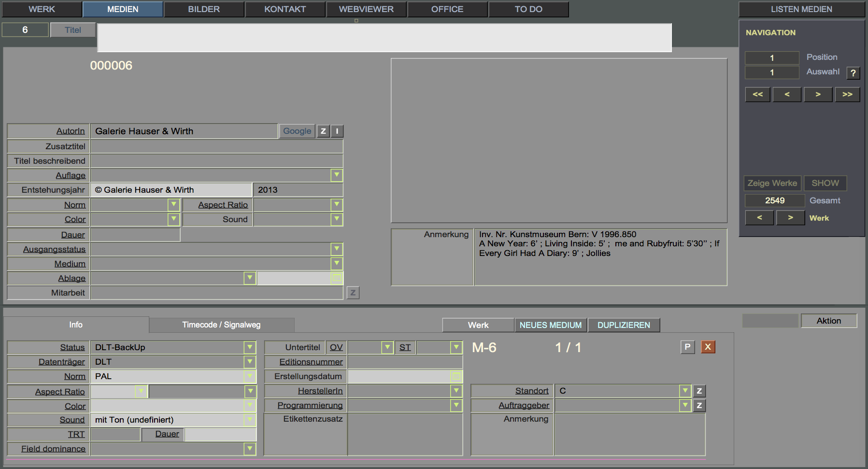Image resolution: width=868 pixels, height=469 pixels.
Task: Expand the Medium dropdown list
Action: coord(337,264)
